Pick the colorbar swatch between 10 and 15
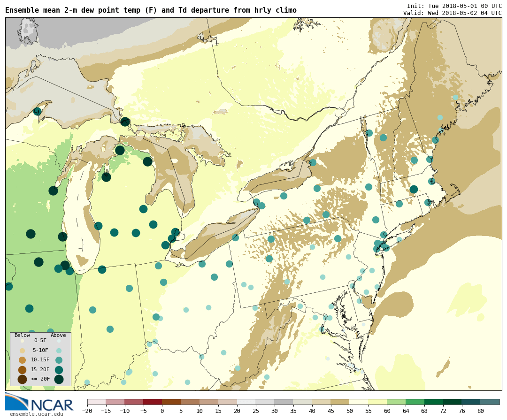 point(209,402)
